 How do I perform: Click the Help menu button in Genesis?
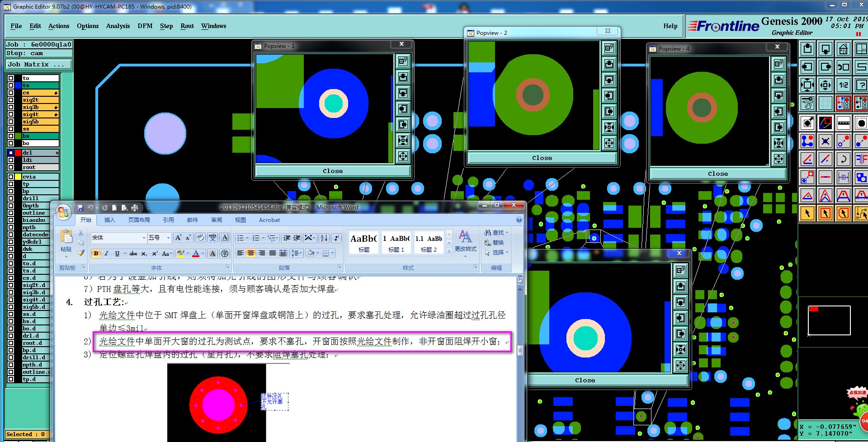coord(670,26)
